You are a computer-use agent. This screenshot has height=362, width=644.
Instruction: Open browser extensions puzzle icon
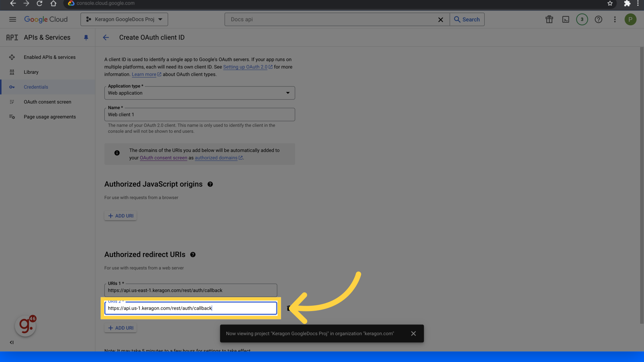click(x=627, y=3)
